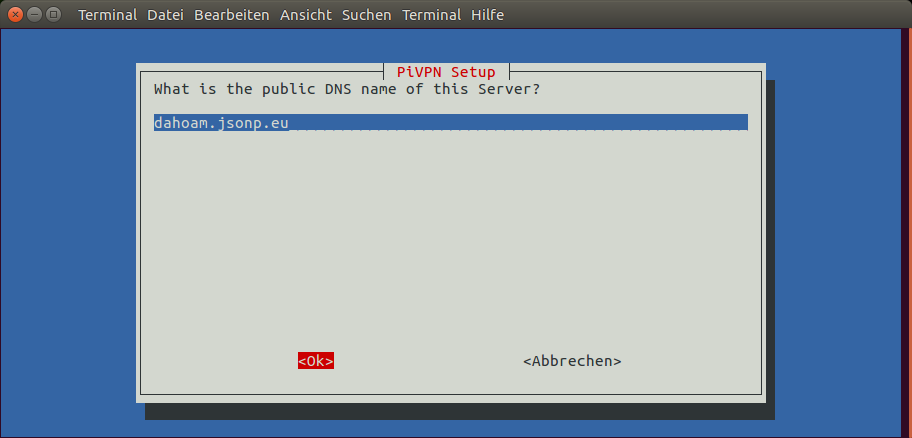Cancel setup with the Abbrechen button
Screen dimensions: 912x438
572,361
